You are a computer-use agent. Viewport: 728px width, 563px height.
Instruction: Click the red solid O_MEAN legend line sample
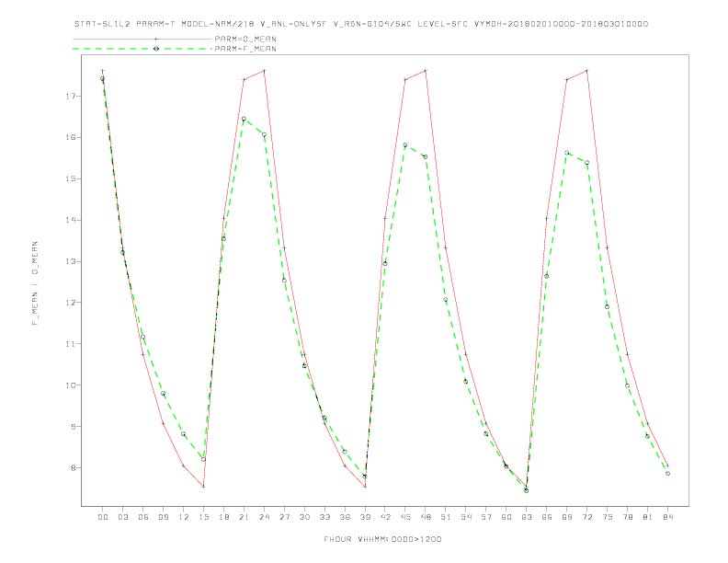click(142, 39)
